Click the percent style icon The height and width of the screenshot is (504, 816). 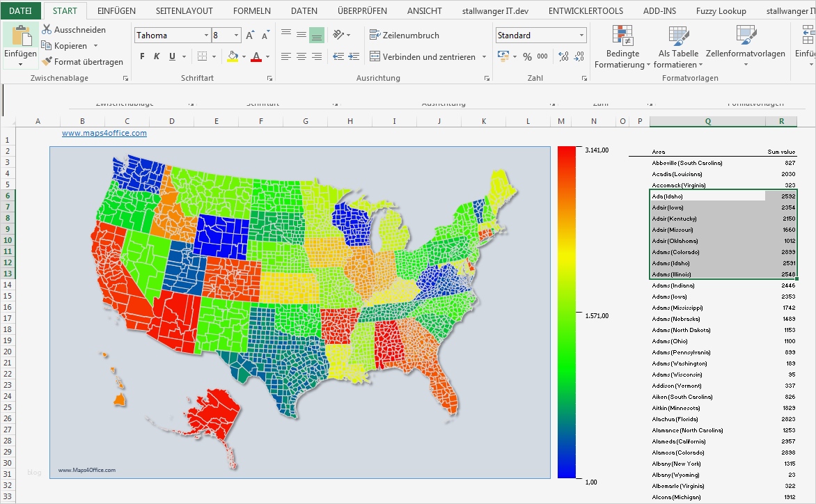tap(527, 57)
